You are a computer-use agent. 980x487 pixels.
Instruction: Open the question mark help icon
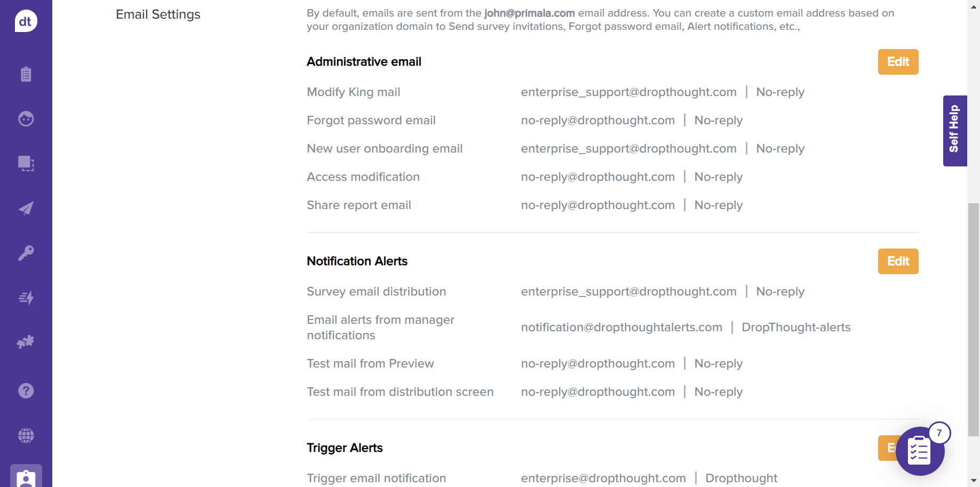coord(26,391)
